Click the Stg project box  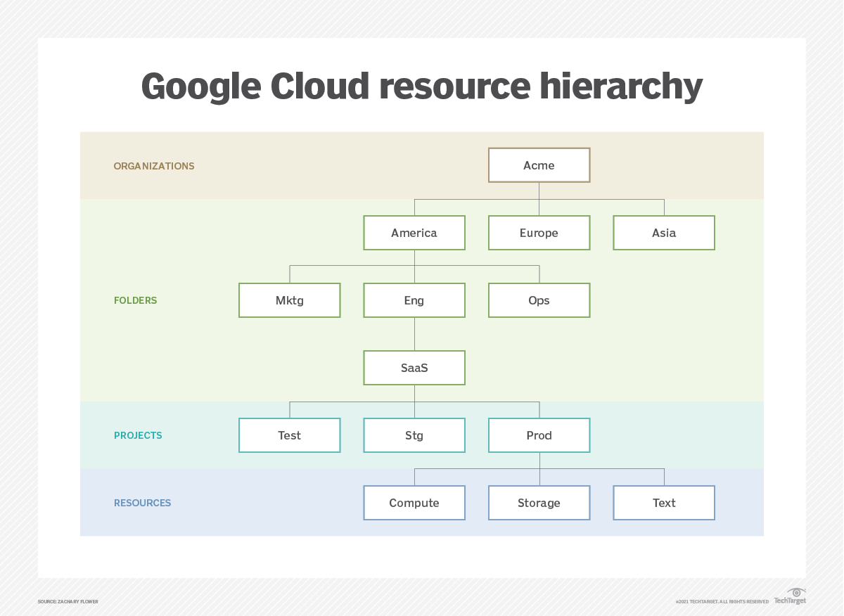[x=414, y=435]
